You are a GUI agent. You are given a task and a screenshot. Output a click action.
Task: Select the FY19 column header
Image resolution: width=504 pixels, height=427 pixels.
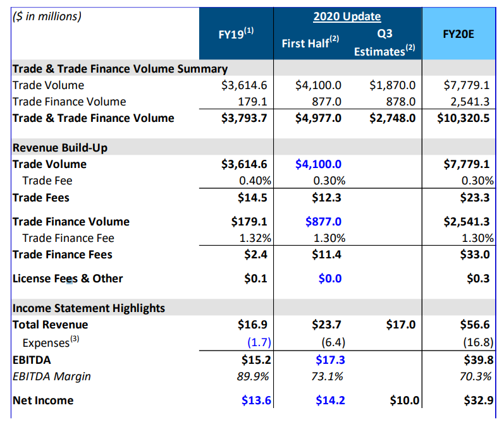pyautogui.click(x=236, y=33)
